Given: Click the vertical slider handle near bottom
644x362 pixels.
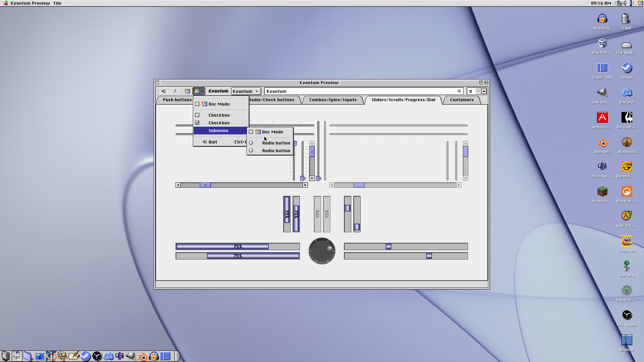Looking at the screenshot, I should tap(357, 227).
